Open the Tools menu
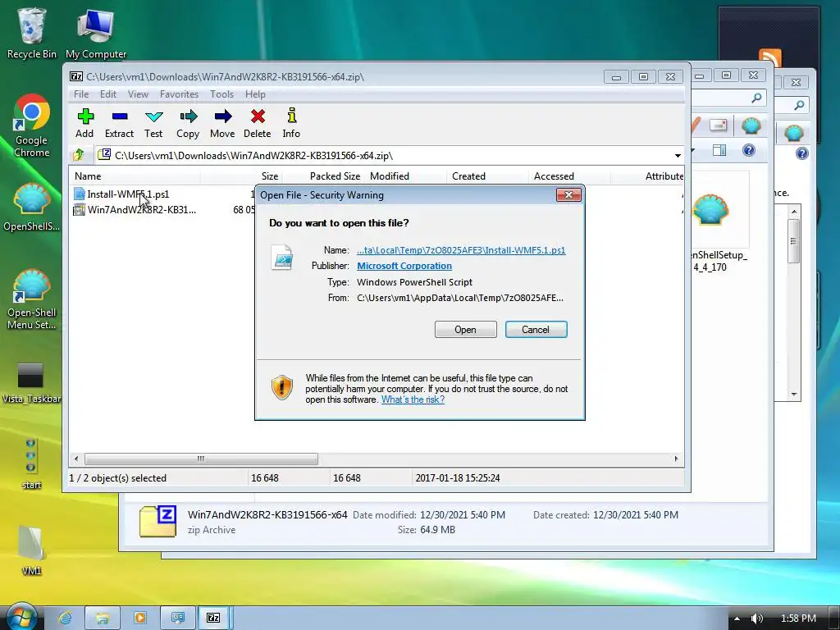Screen dimensions: 840x630 221,94
